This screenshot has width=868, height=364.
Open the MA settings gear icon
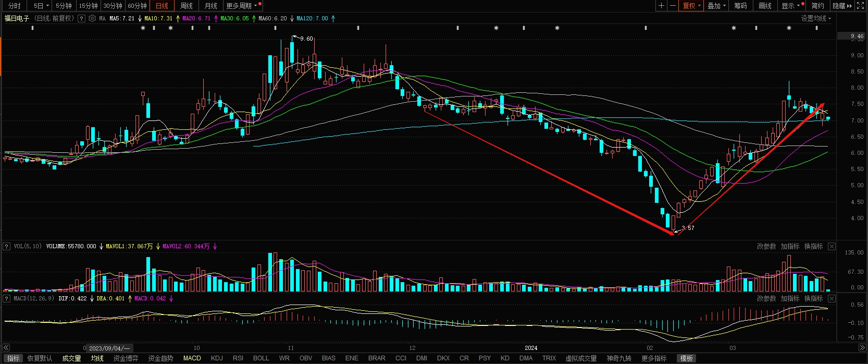[x=92, y=18]
